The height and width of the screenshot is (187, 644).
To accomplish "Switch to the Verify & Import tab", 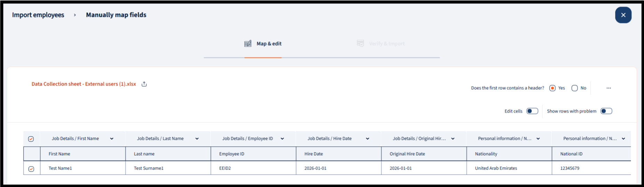I will coord(386,44).
